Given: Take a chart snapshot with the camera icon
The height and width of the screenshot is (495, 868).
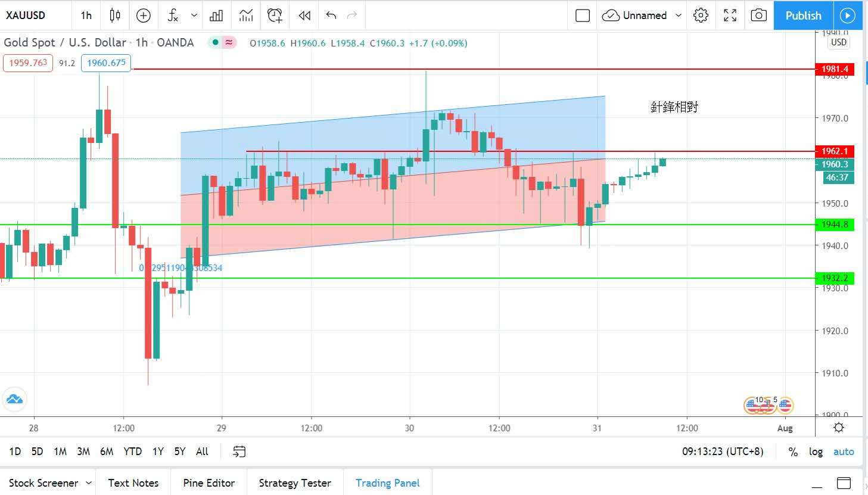Looking at the screenshot, I should (758, 15).
